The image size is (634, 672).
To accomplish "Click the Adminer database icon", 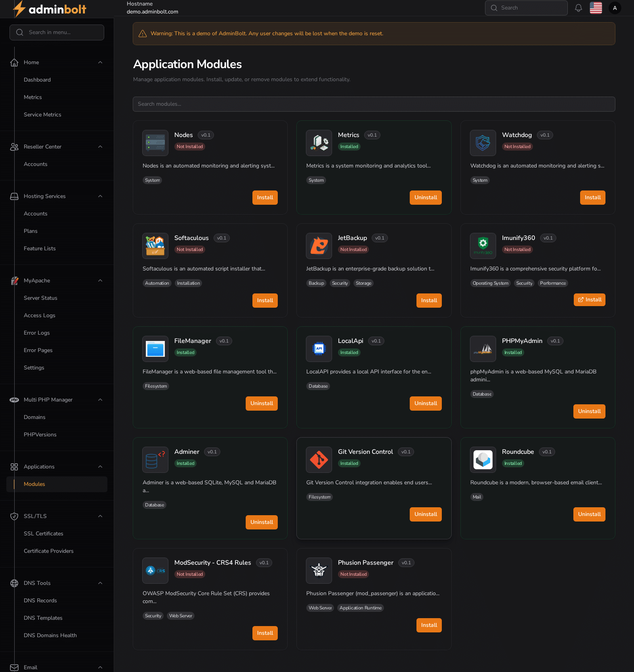I will (155, 460).
